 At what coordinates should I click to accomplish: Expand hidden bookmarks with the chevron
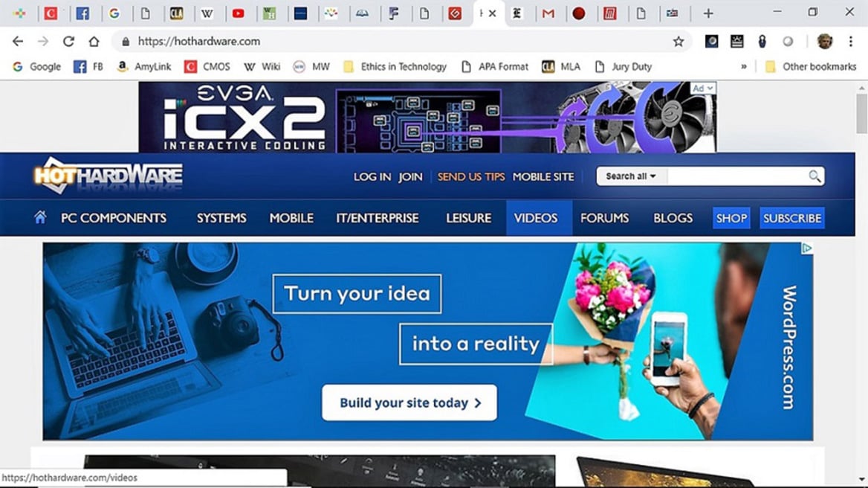(x=743, y=66)
